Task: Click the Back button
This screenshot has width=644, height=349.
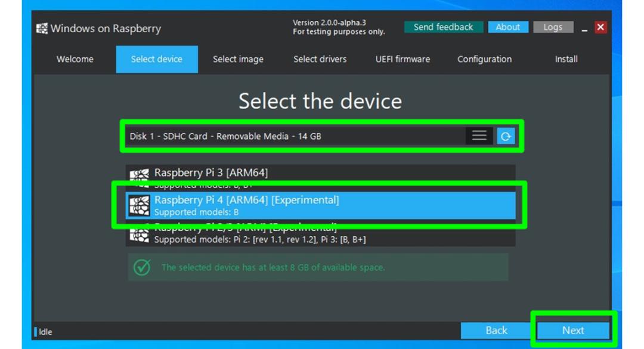Action: 496,331
